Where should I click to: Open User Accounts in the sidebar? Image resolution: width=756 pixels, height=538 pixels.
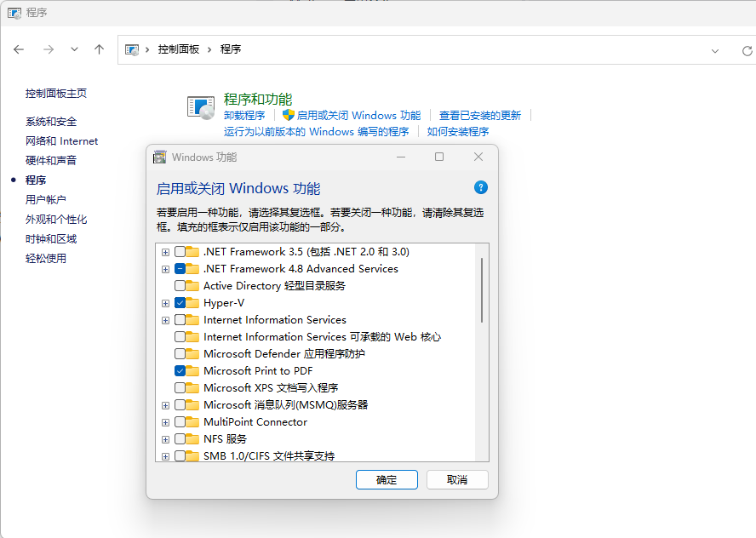pyautogui.click(x=45, y=199)
